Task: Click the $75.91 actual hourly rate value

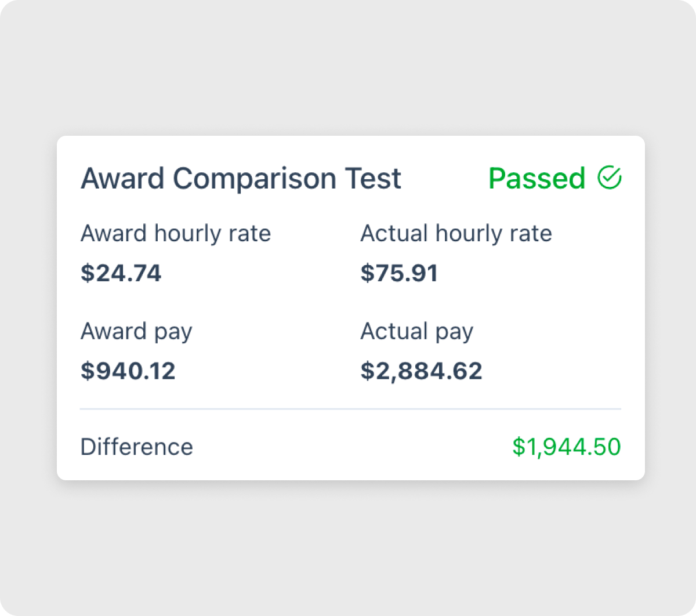Action: (399, 273)
